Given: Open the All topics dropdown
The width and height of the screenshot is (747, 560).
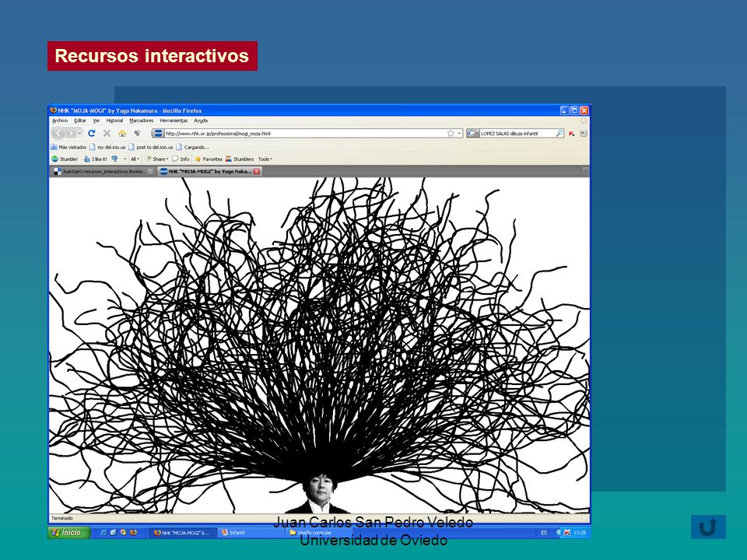Looking at the screenshot, I should (135, 159).
